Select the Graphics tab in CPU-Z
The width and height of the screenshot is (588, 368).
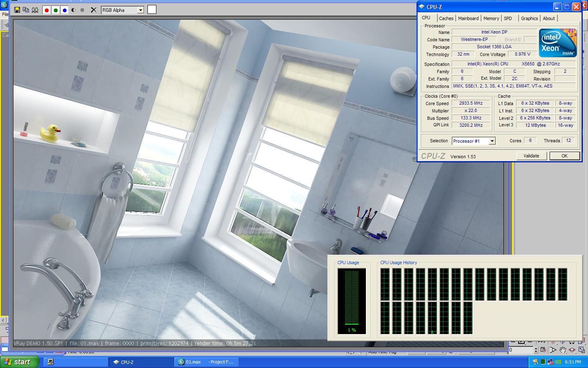point(530,18)
